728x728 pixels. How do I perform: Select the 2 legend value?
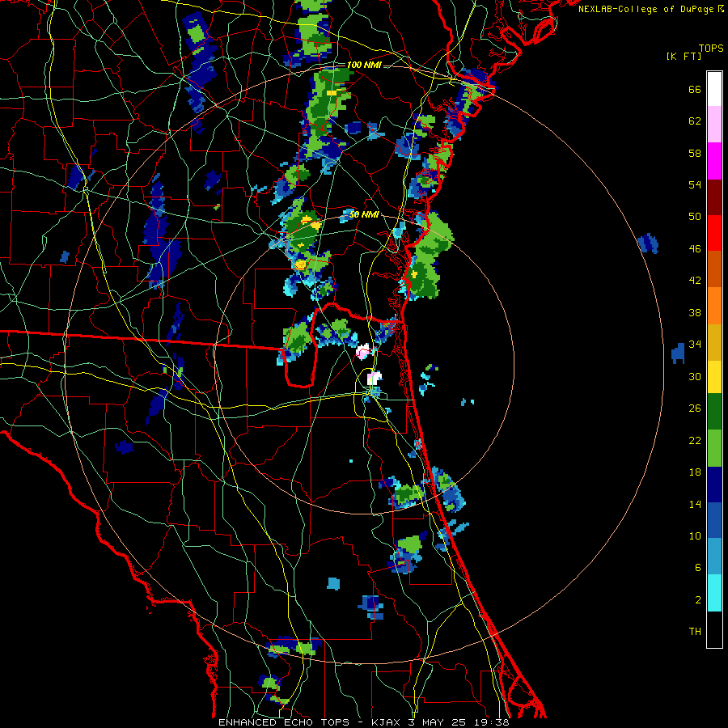pos(698,600)
